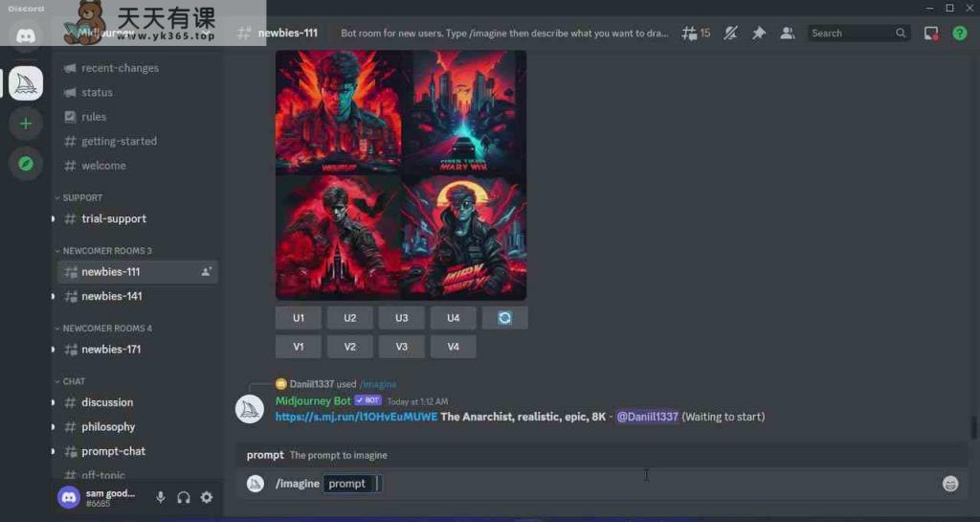Select the newbies-111 channel in sidebar
Viewport: 980px width, 522px height.
point(138,272)
